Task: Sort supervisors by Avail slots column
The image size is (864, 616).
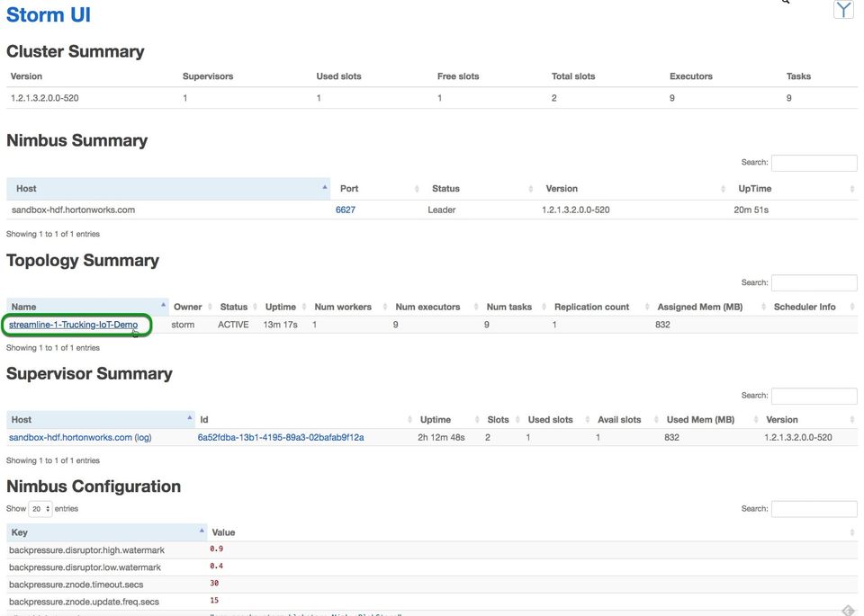Action: [626, 419]
